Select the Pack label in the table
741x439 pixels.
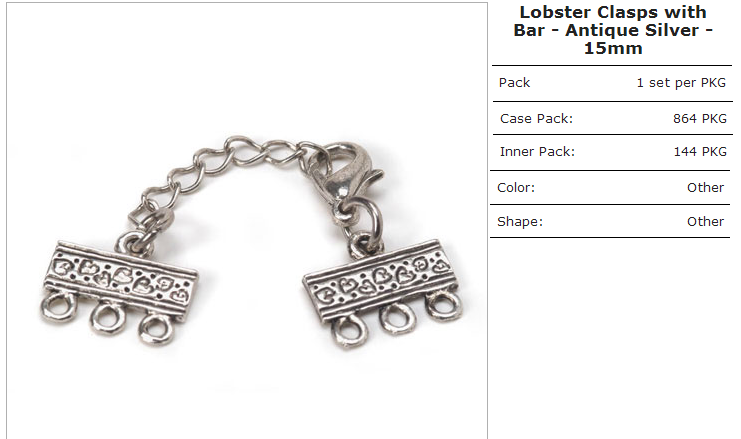tap(514, 83)
